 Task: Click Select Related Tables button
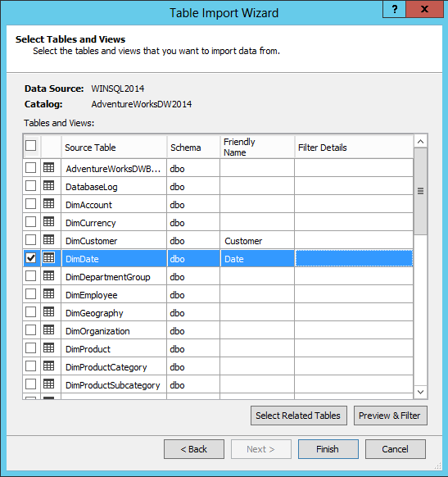coord(298,416)
